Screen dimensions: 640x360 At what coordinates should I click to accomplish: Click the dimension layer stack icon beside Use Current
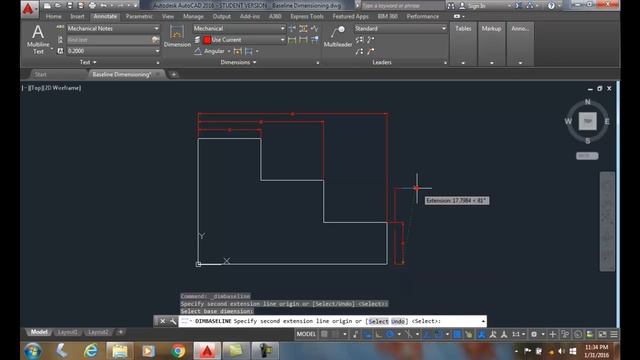198,40
